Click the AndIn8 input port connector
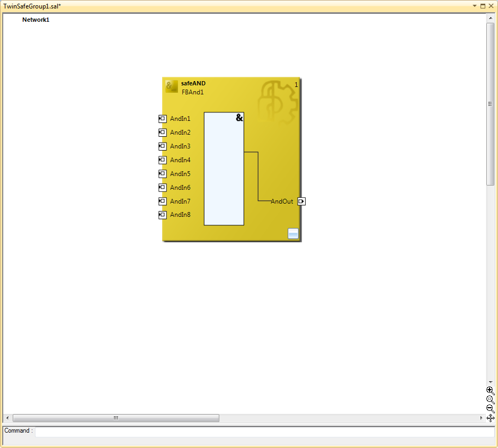 (162, 215)
